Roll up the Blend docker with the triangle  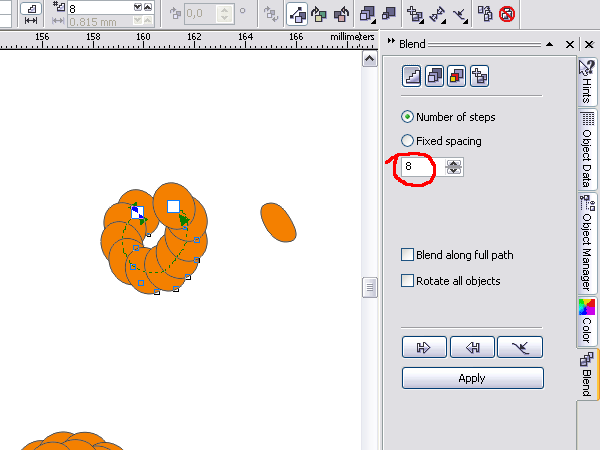pos(549,44)
